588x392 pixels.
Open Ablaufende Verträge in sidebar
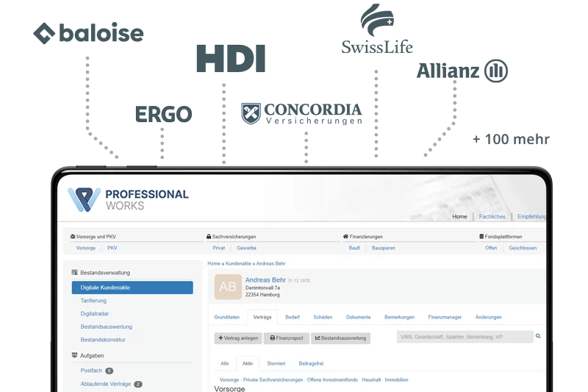coord(111,384)
